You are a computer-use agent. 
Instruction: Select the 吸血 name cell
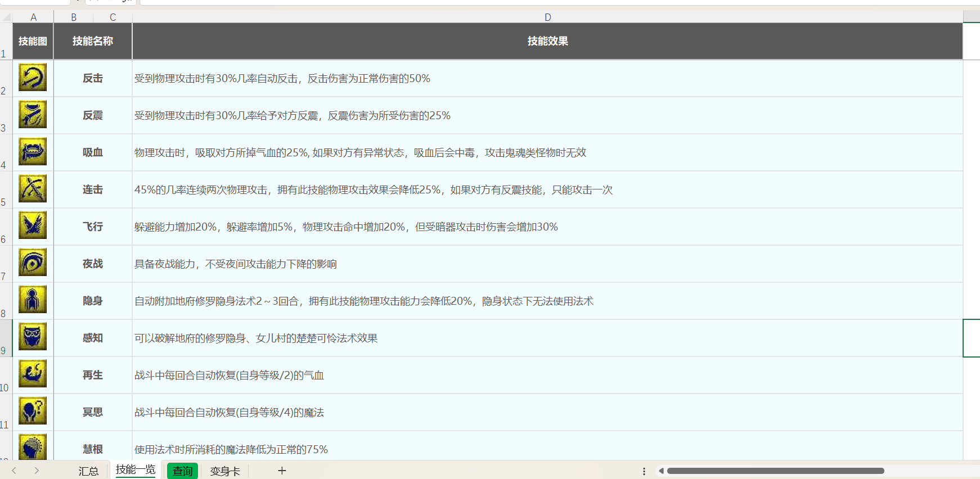[93, 152]
